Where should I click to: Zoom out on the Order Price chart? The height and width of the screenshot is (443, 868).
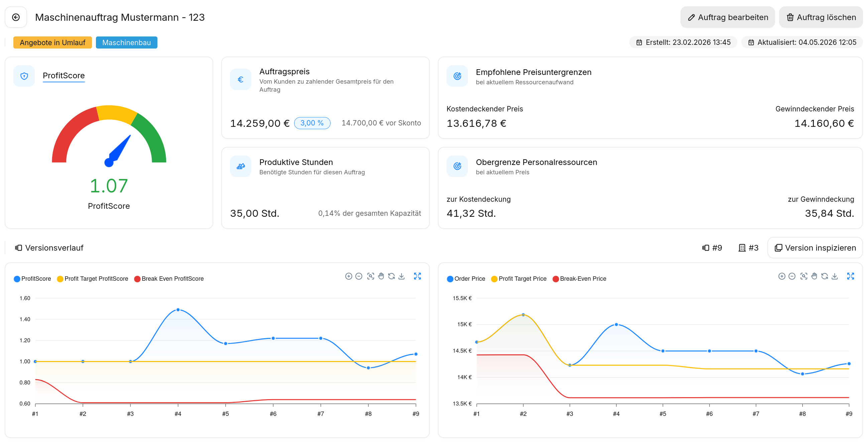pos(792,276)
